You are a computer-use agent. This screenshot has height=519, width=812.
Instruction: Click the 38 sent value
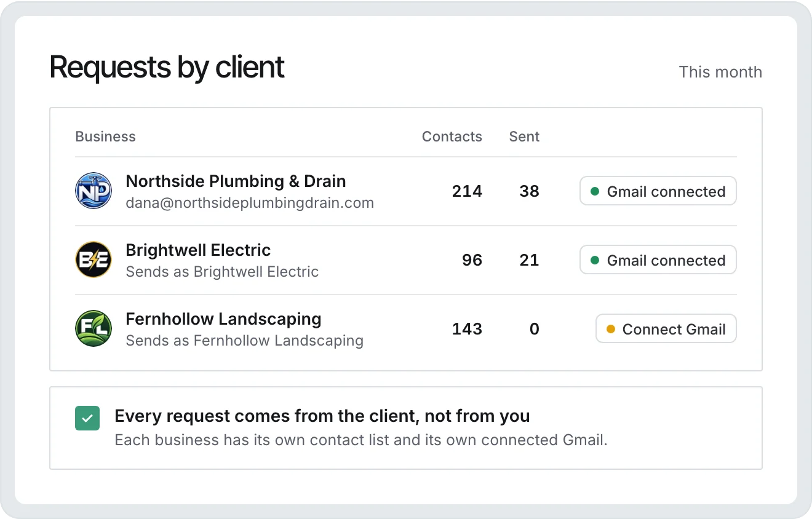click(x=529, y=191)
